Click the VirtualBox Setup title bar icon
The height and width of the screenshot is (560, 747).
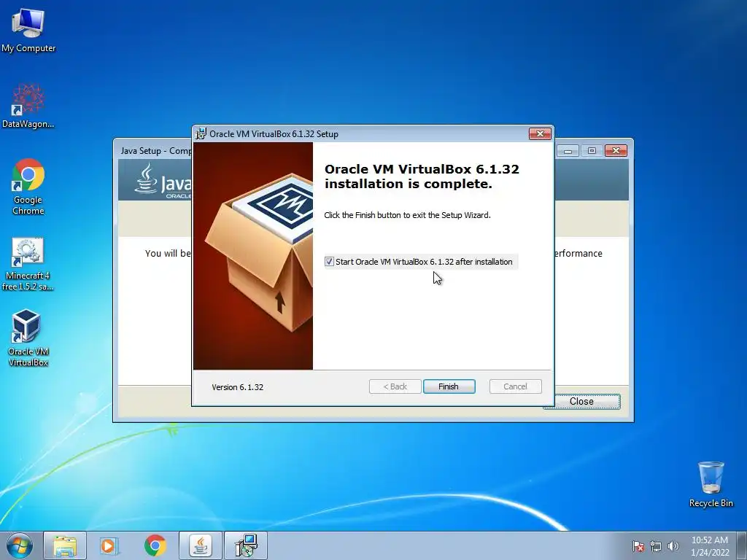point(201,134)
